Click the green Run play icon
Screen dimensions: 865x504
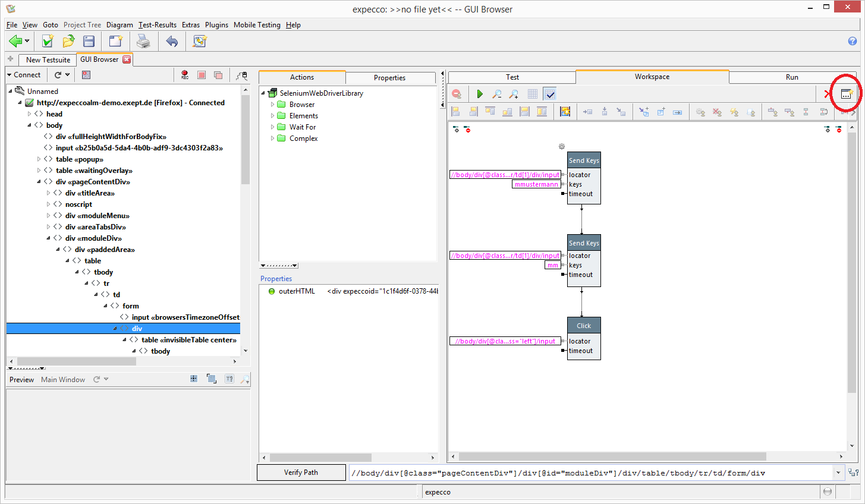[480, 94]
